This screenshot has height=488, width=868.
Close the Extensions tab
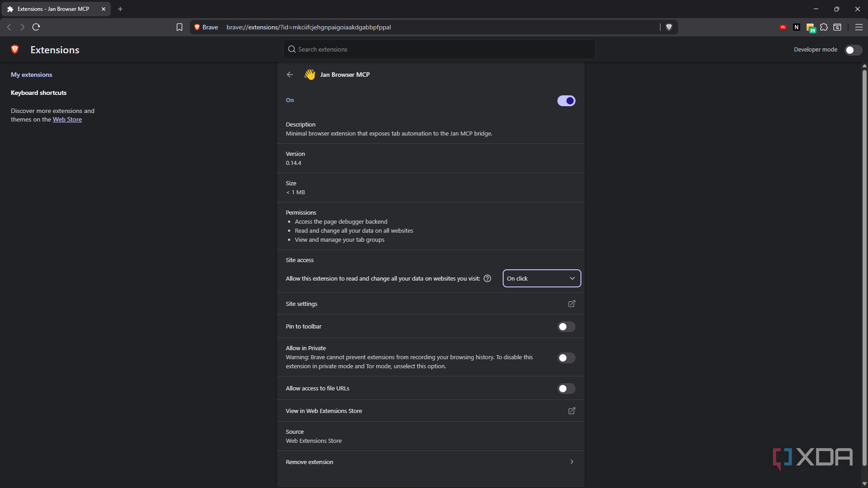pos(104,9)
